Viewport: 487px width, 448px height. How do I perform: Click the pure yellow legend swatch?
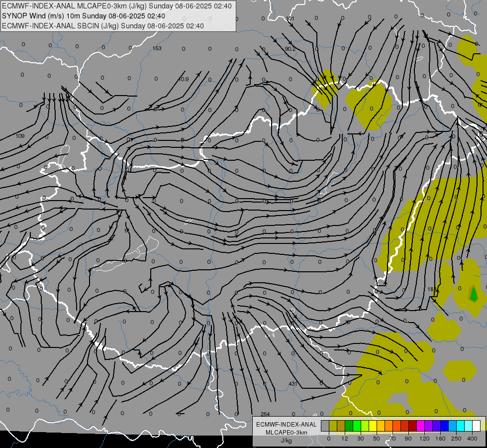coord(373,426)
